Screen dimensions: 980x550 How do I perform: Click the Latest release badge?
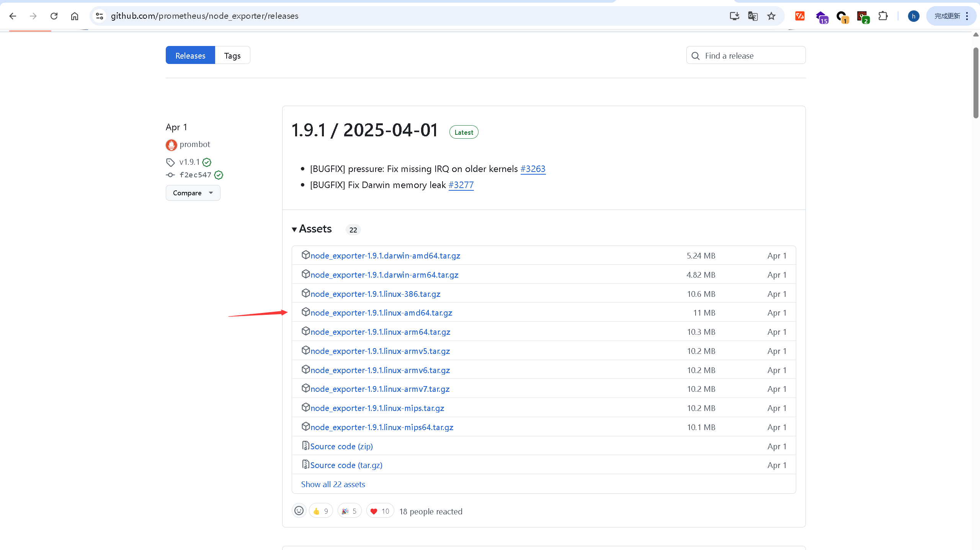(464, 132)
